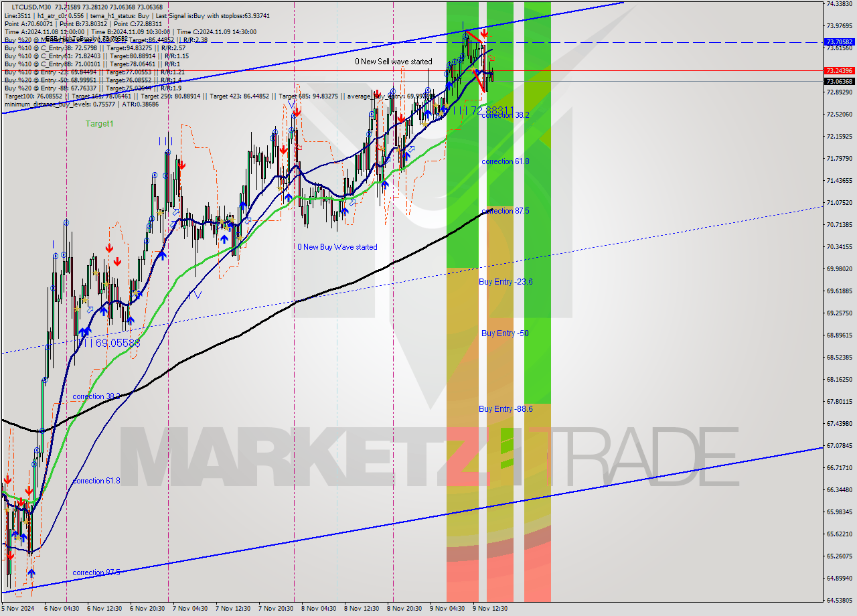Image resolution: width=857 pixels, height=616 pixels.
Task: Click the 'Buy Entry -88.6' label
Action: [505, 409]
